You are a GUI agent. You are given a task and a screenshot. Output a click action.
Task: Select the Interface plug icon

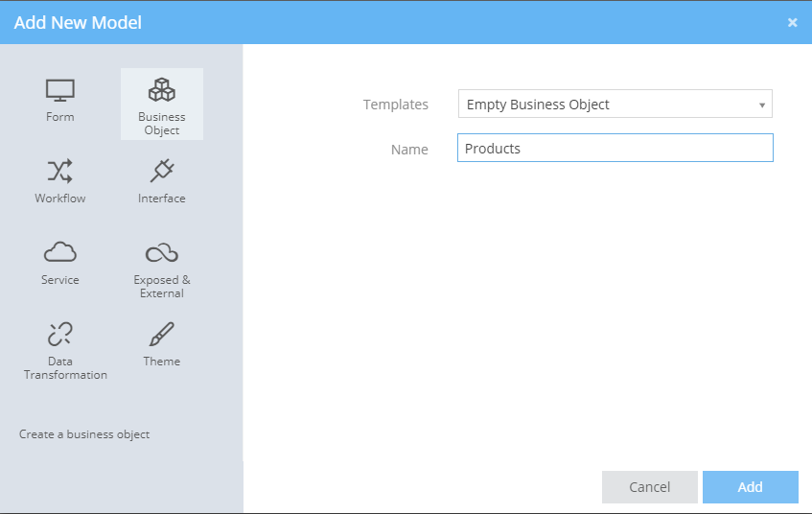click(x=161, y=173)
